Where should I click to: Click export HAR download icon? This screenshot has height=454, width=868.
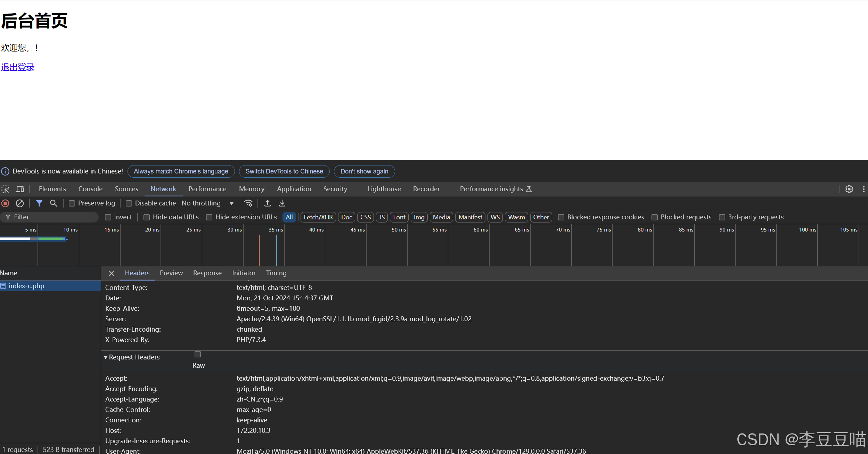[x=282, y=203]
